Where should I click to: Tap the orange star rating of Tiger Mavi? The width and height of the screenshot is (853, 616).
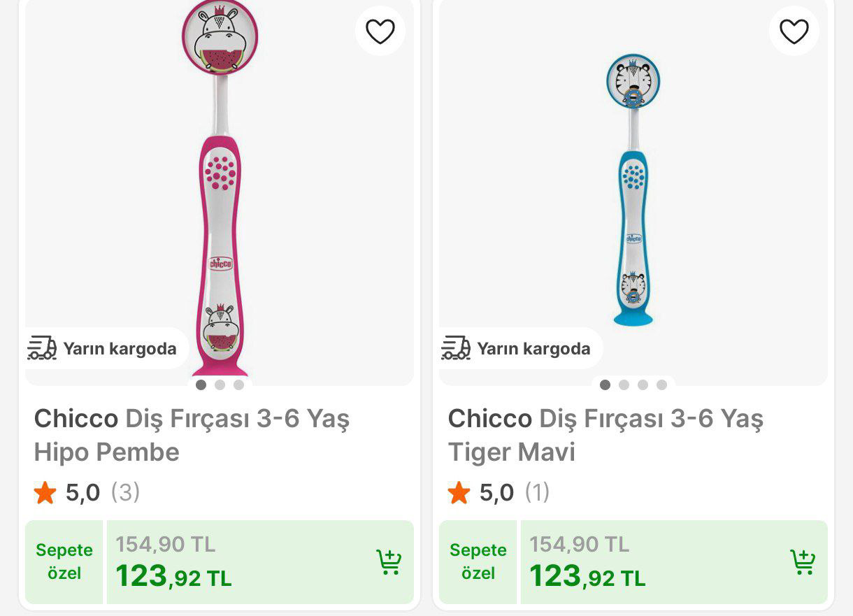pos(459,493)
